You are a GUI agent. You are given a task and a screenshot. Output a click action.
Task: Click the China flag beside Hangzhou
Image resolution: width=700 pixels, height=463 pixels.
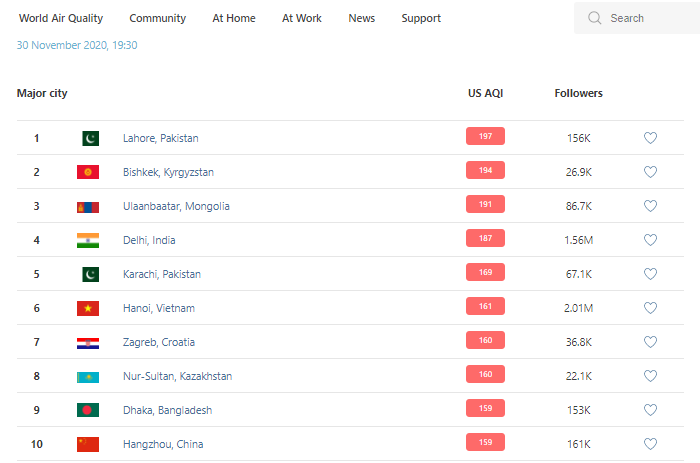[x=88, y=444]
